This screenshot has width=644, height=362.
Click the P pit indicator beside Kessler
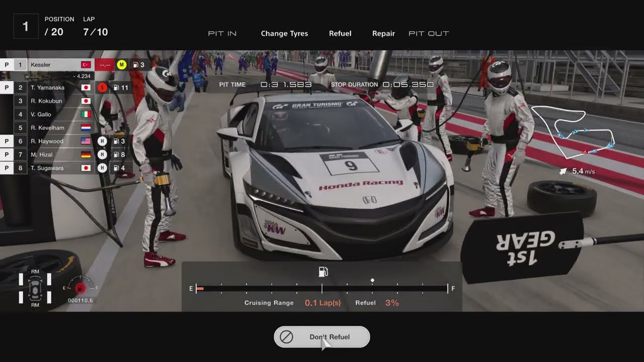[7, 64]
